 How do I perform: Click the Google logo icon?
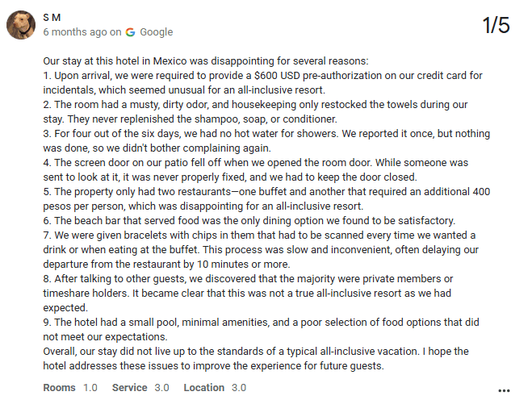click(x=130, y=32)
